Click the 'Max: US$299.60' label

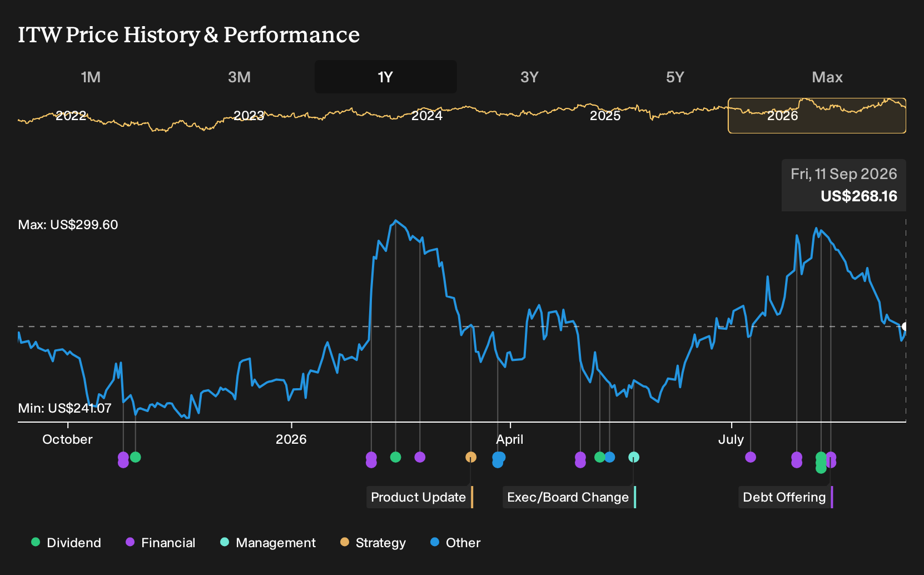point(68,225)
